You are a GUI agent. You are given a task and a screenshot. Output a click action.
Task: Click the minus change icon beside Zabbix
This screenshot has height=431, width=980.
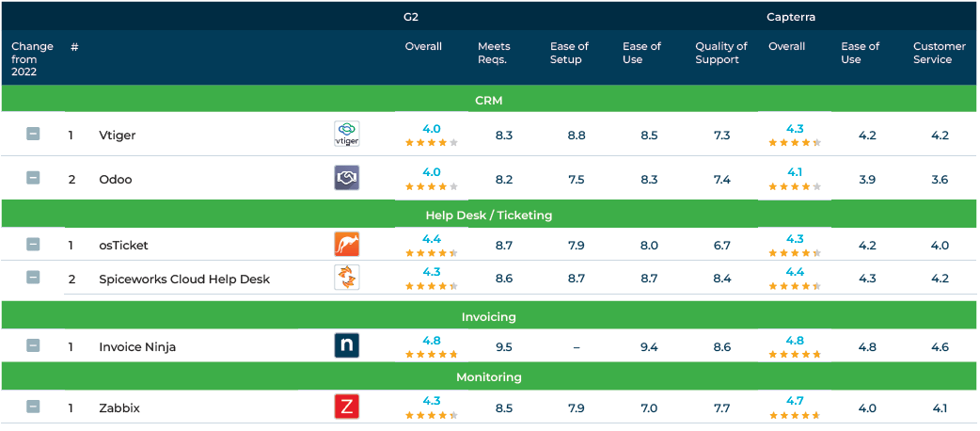tap(33, 407)
